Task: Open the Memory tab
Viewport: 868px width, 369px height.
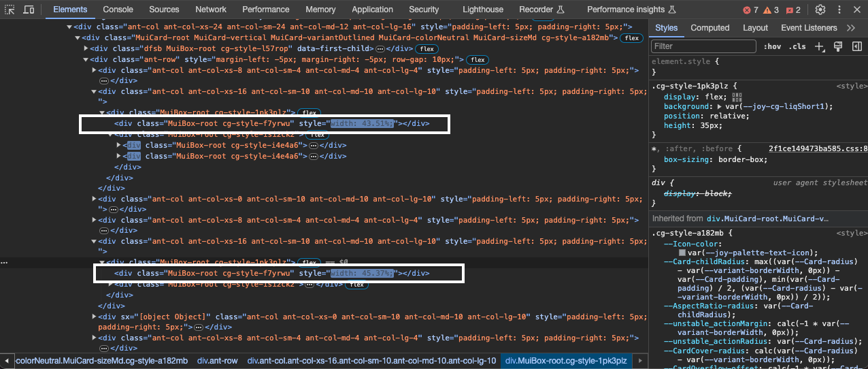Action: [320, 10]
